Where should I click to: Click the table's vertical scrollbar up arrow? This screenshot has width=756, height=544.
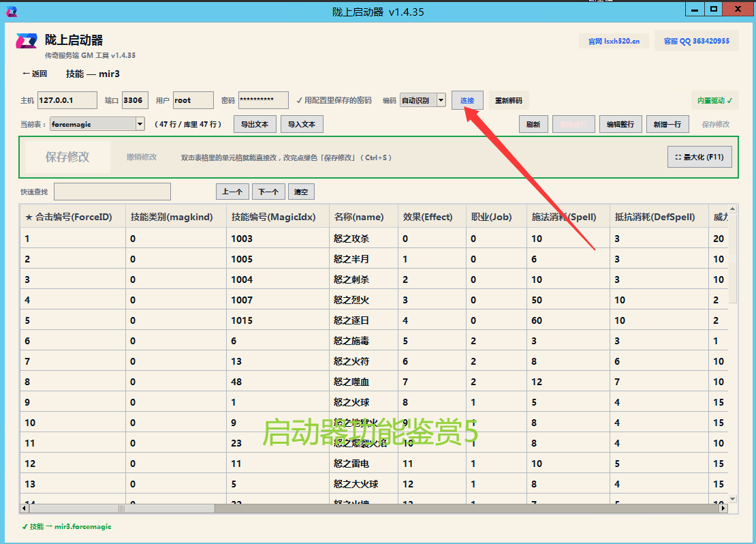point(732,209)
